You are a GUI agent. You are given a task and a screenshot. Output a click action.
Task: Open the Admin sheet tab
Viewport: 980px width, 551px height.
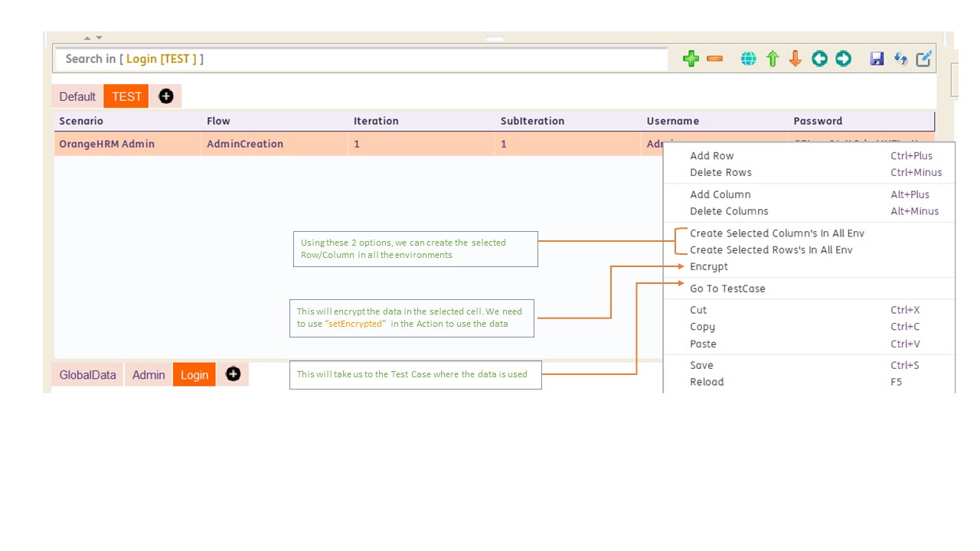(149, 375)
